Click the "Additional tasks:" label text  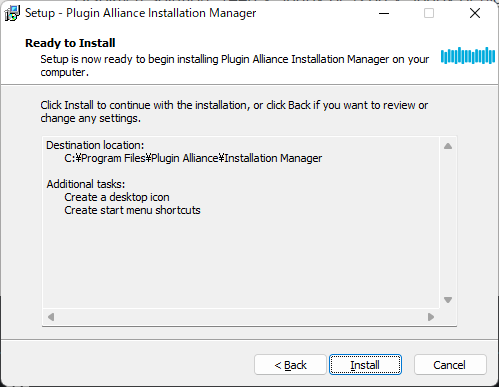86,184
